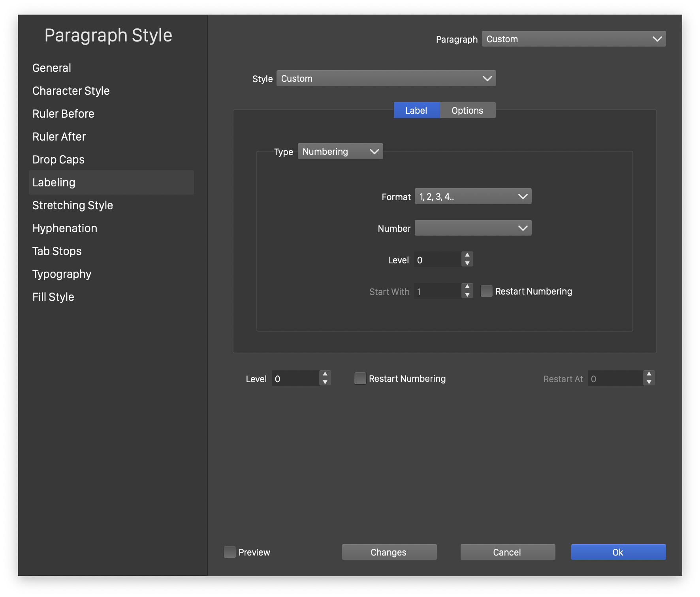Expand the Style dropdown

(x=386, y=79)
